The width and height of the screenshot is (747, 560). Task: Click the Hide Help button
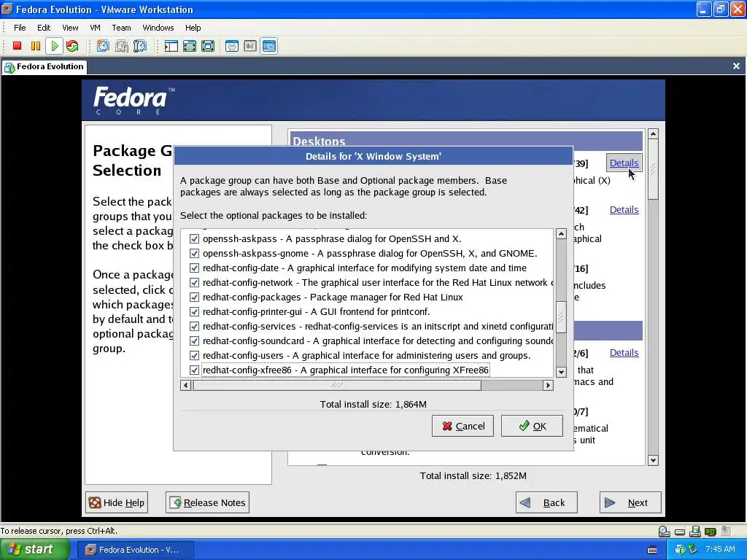(117, 502)
